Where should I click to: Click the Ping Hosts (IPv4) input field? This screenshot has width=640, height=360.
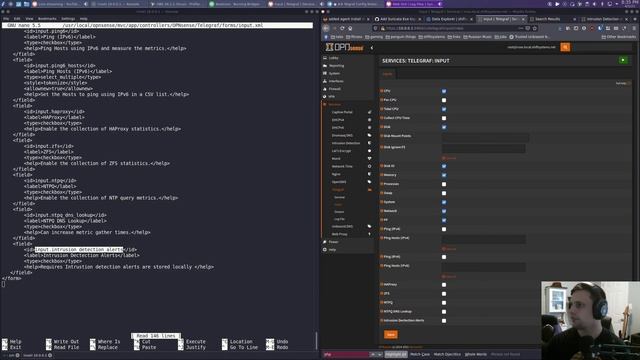(x=483, y=239)
